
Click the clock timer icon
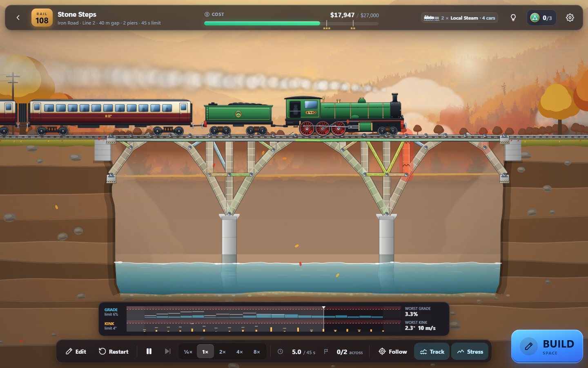click(281, 352)
